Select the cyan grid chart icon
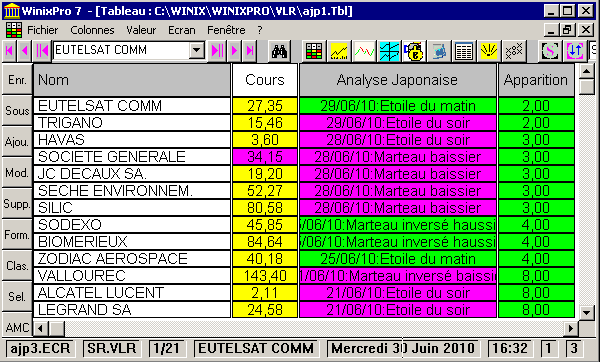 [x=389, y=51]
